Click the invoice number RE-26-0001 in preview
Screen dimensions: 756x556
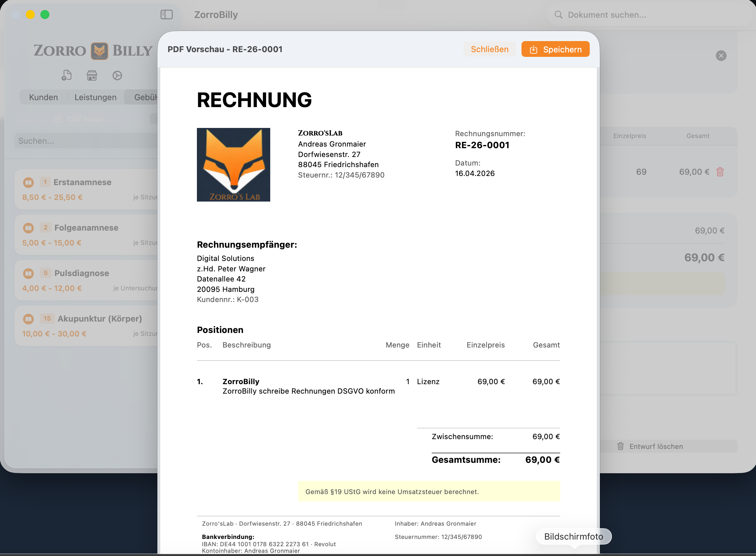pyautogui.click(x=482, y=145)
